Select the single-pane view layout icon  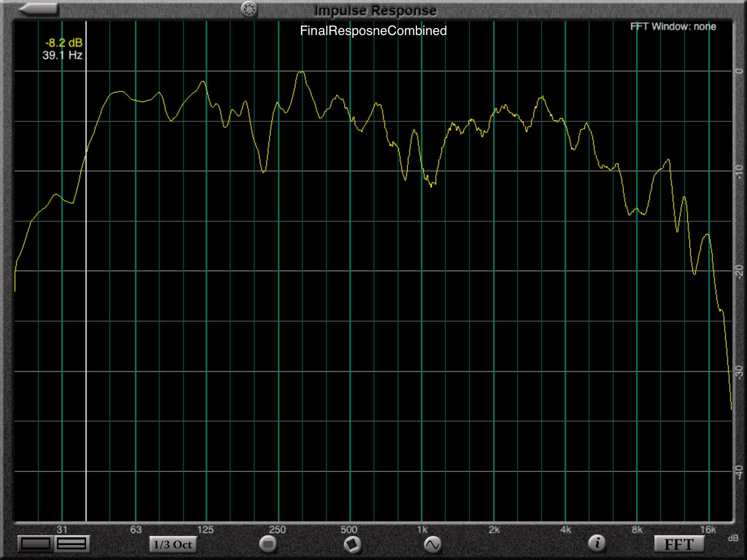point(36,544)
